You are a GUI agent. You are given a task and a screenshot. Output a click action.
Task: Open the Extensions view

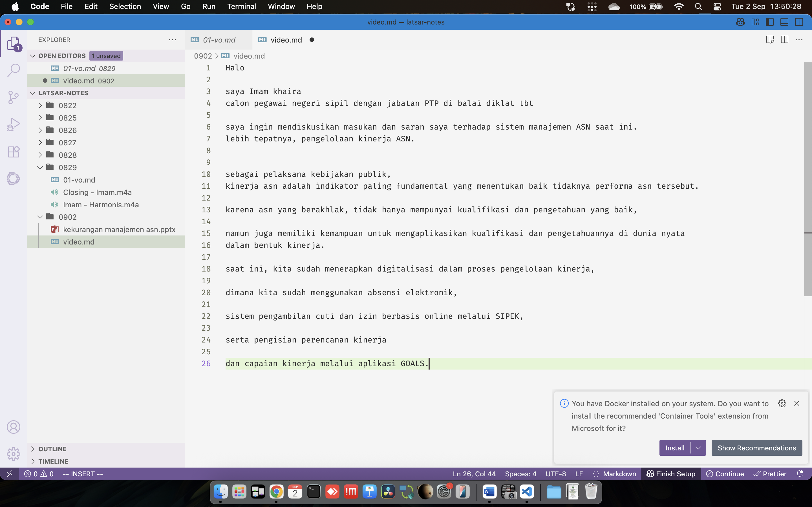click(x=14, y=152)
